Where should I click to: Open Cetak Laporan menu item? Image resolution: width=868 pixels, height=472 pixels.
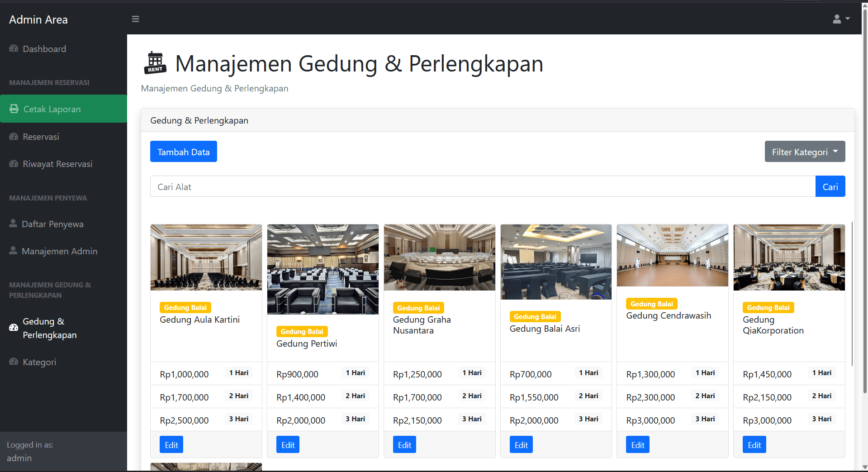pyautogui.click(x=63, y=109)
